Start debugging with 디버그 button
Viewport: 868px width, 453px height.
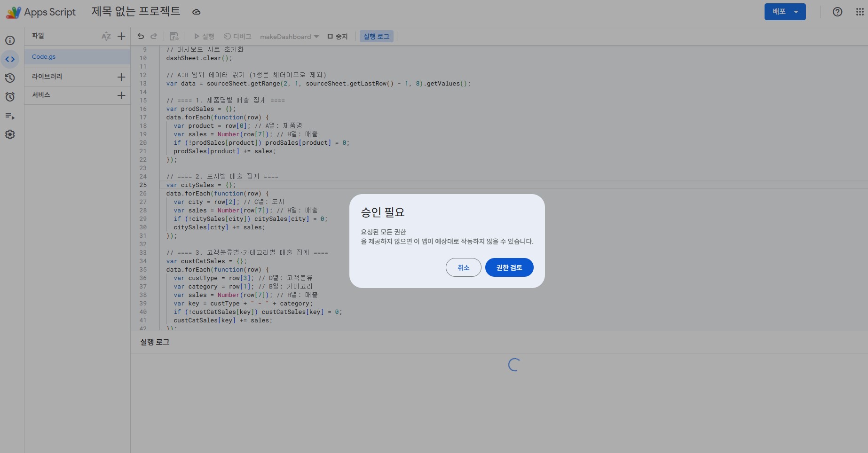pos(237,37)
